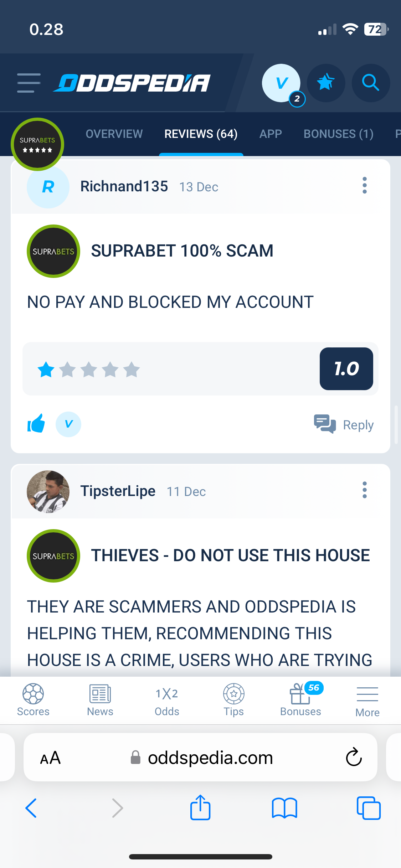Image resolution: width=401 pixels, height=868 pixels.
Task: Open Richnand135's user profile name
Action: tap(124, 186)
